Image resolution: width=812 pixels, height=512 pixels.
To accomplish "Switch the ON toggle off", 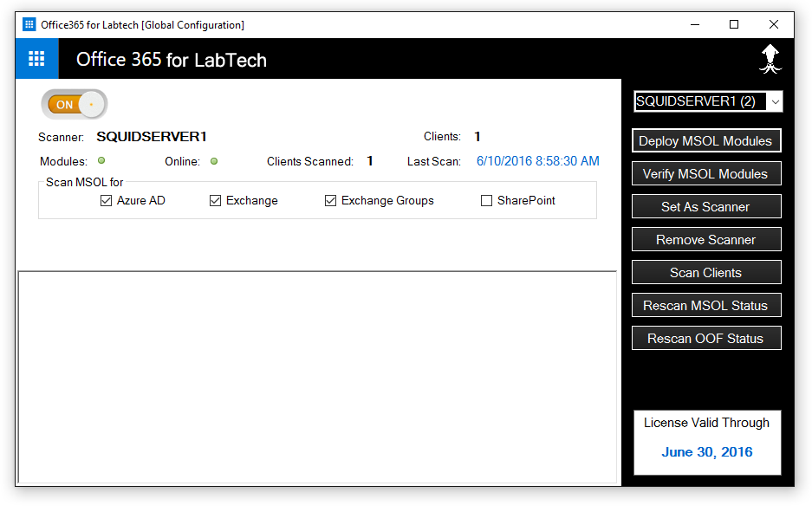I will tap(74, 104).
